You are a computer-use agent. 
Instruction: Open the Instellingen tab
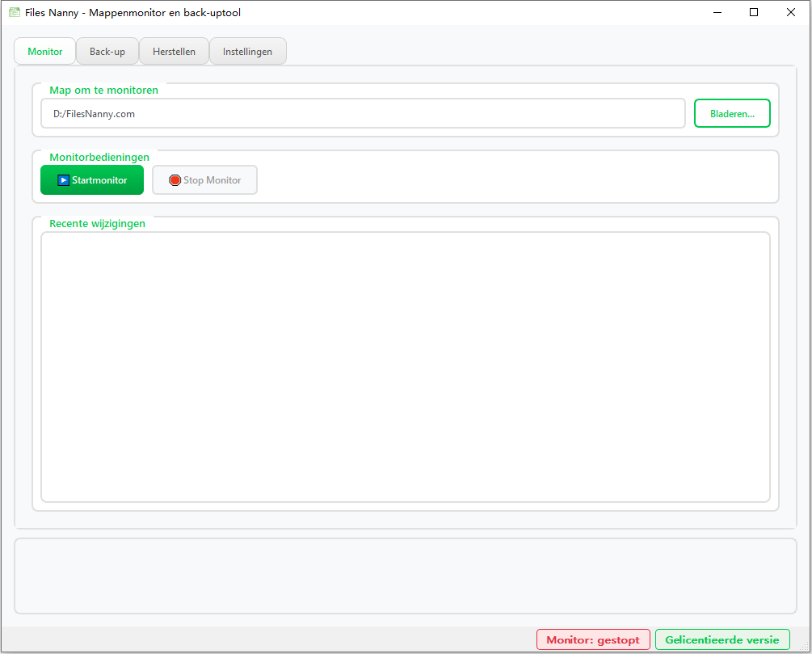[x=247, y=51]
